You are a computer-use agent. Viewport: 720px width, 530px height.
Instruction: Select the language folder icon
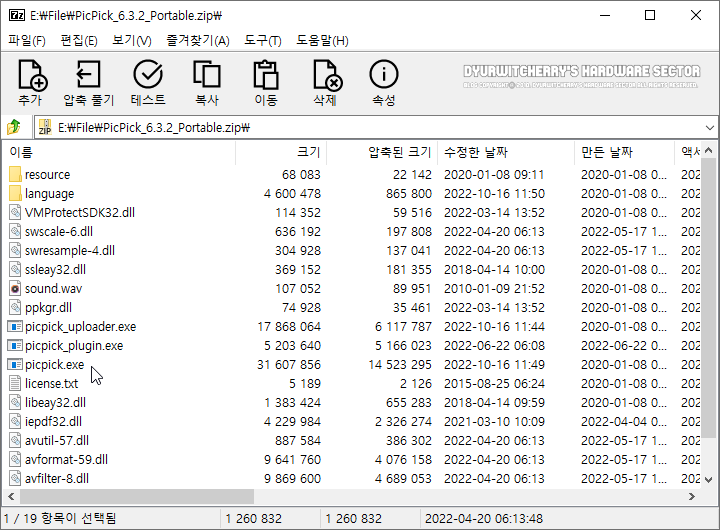15,193
